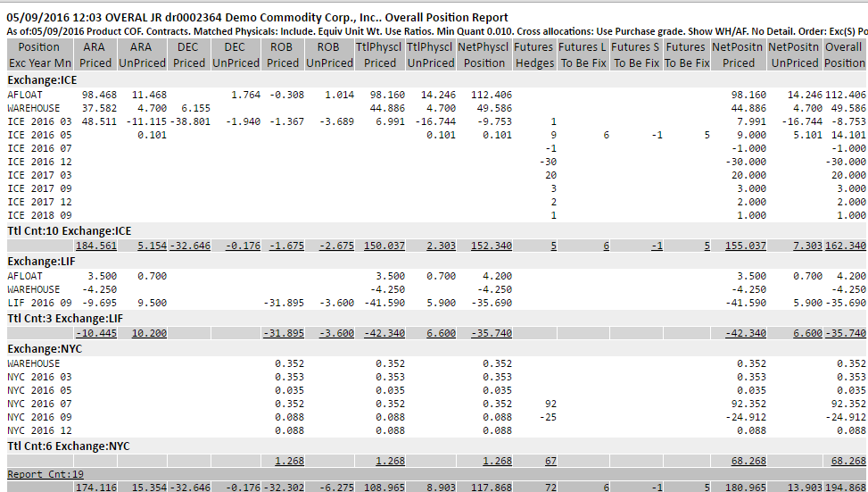868x492 pixels.
Task: Click the DEC Priced column header
Action: tap(189, 54)
